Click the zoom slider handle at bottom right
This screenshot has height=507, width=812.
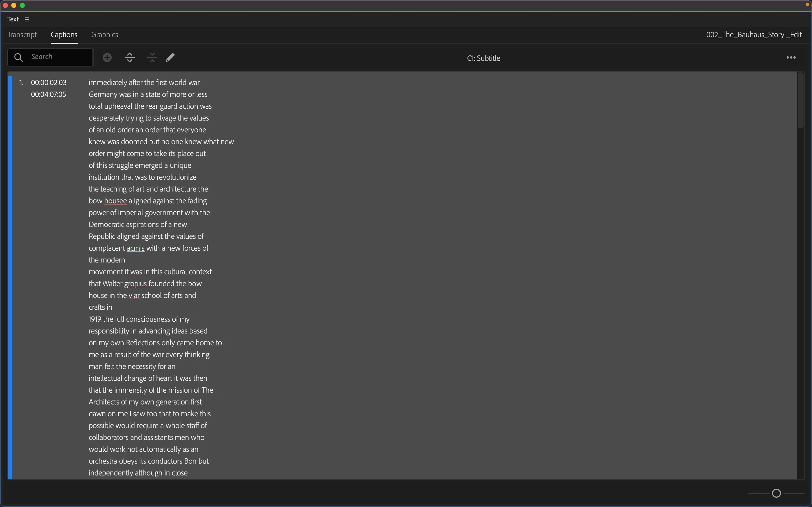776,493
